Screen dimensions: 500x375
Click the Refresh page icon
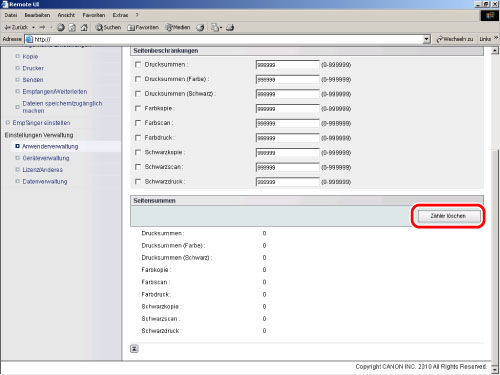[72, 28]
